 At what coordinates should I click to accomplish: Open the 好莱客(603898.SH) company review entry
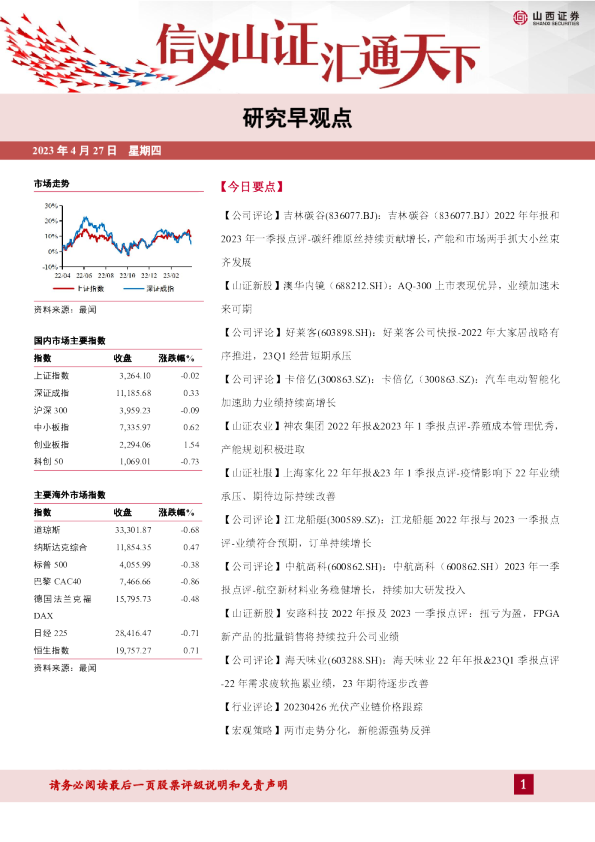[390, 344]
